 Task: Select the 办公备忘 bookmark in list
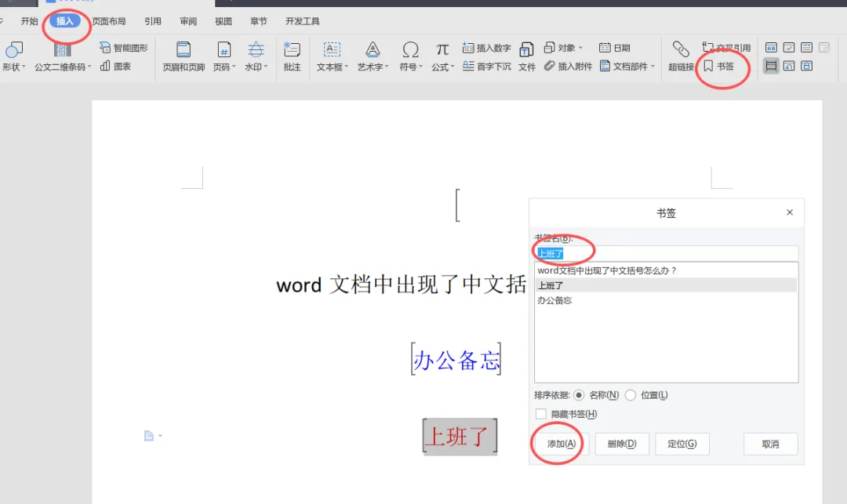666,300
